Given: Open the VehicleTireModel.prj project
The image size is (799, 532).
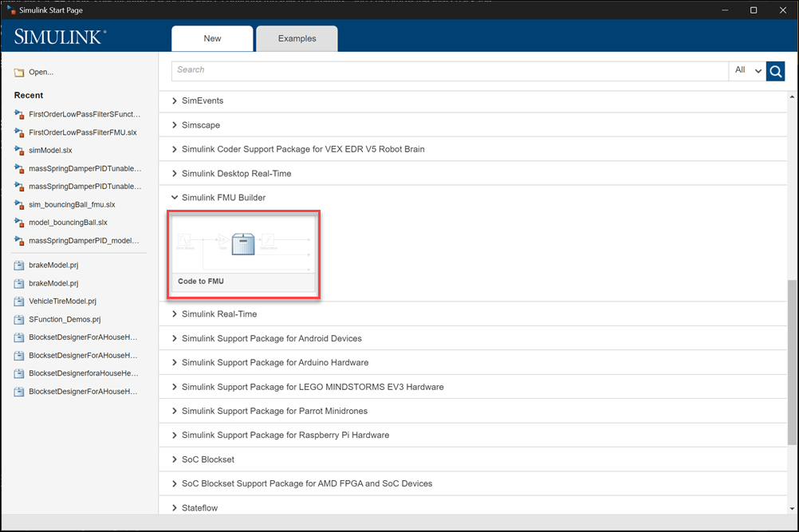Looking at the screenshot, I should (62, 301).
